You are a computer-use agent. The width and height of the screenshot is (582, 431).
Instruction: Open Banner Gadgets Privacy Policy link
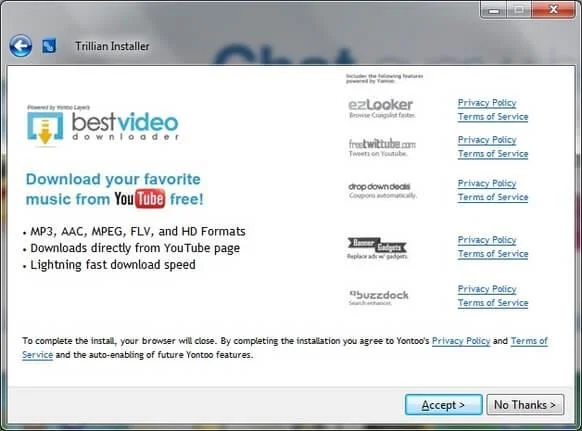point(487,240)
